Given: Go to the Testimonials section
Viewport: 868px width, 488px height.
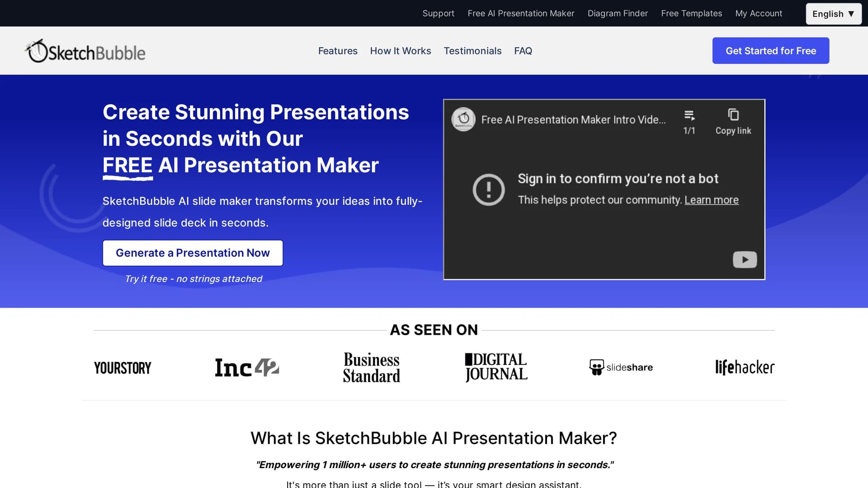Looking at the screenshot, I should (x=472, y=51).
